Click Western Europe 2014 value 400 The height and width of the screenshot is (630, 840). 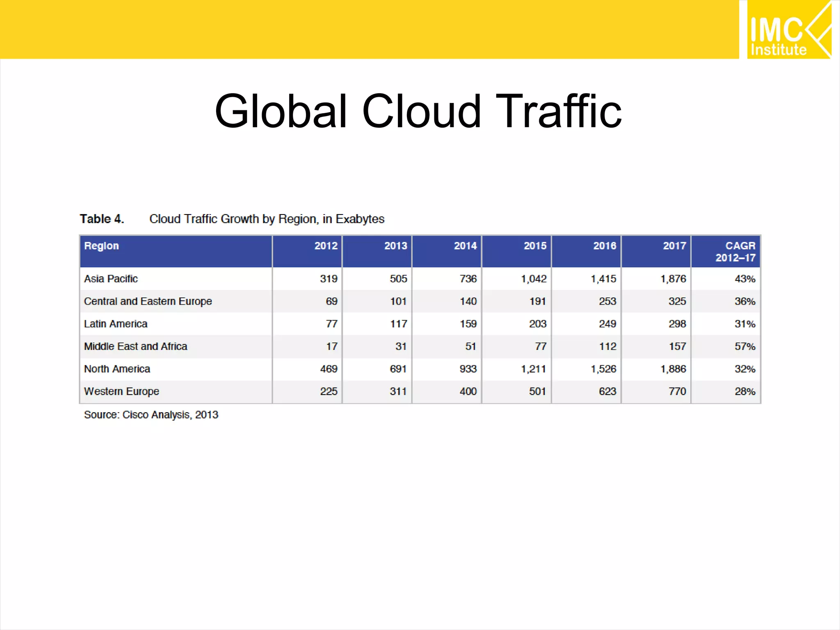point(468,392)
